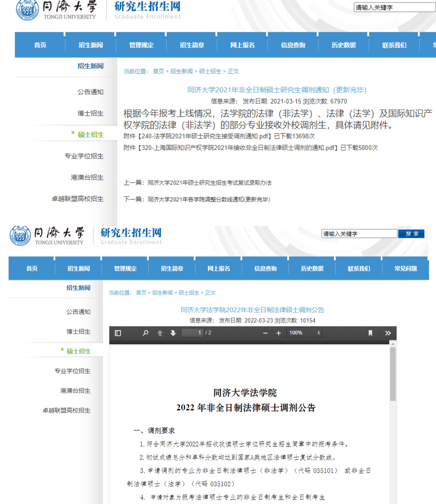This screenshot has width=436, height=504.
Task: Zoom out the PDF with minus
Action: click(265, 333)
